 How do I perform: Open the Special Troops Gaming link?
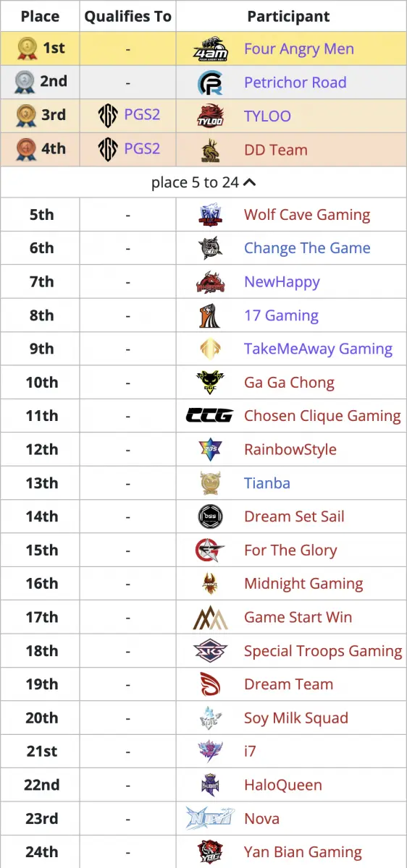click(323, 651)
